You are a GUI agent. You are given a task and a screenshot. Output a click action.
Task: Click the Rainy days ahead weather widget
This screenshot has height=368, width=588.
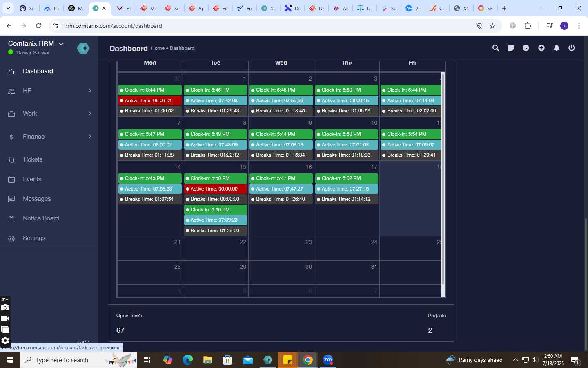coord(474,360)
